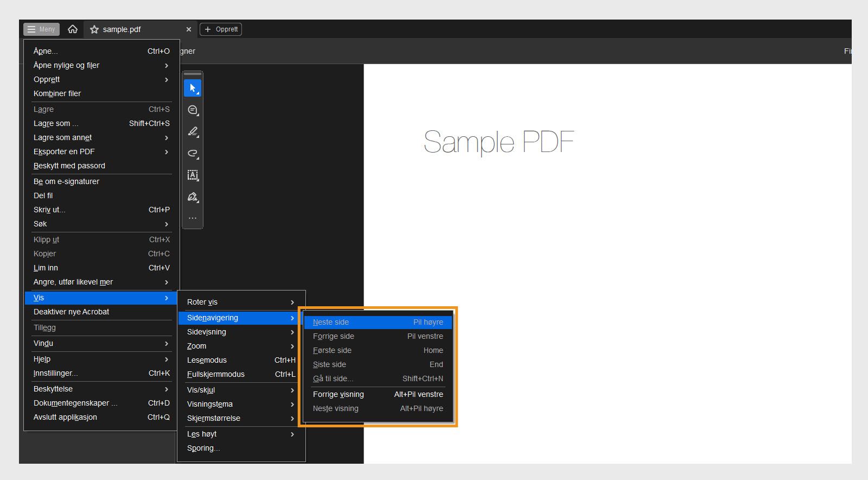Choose Skriv ut...
868x480 pixels.
(x=101, y=210)
